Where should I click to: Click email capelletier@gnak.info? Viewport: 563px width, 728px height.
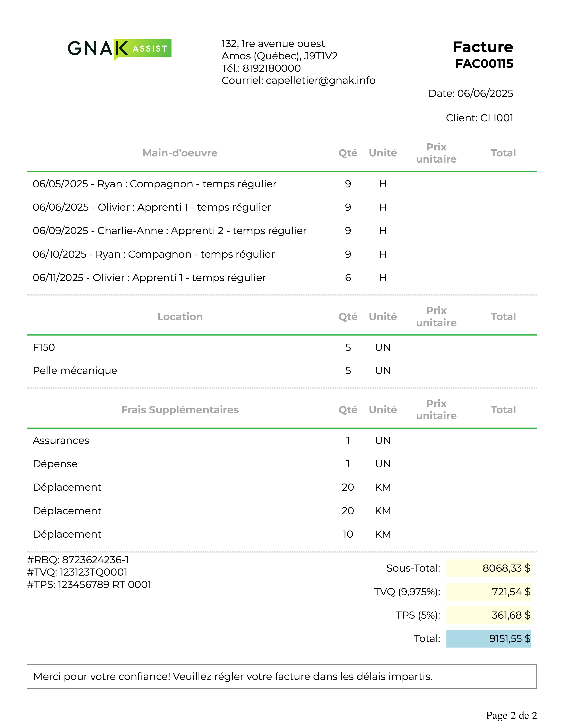321,81
